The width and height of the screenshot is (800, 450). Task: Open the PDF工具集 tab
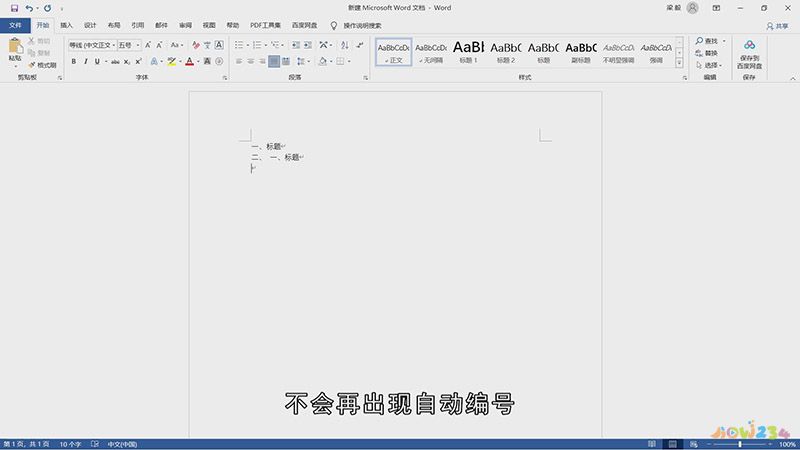265,26
